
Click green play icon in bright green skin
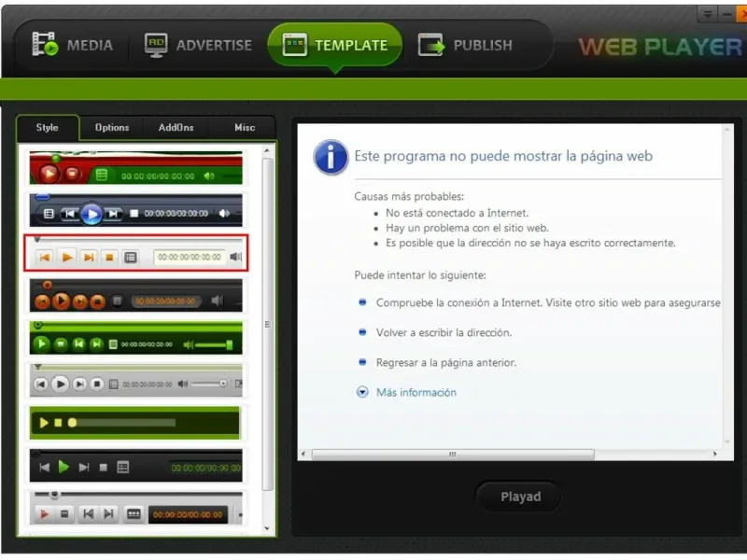(42, 343)
